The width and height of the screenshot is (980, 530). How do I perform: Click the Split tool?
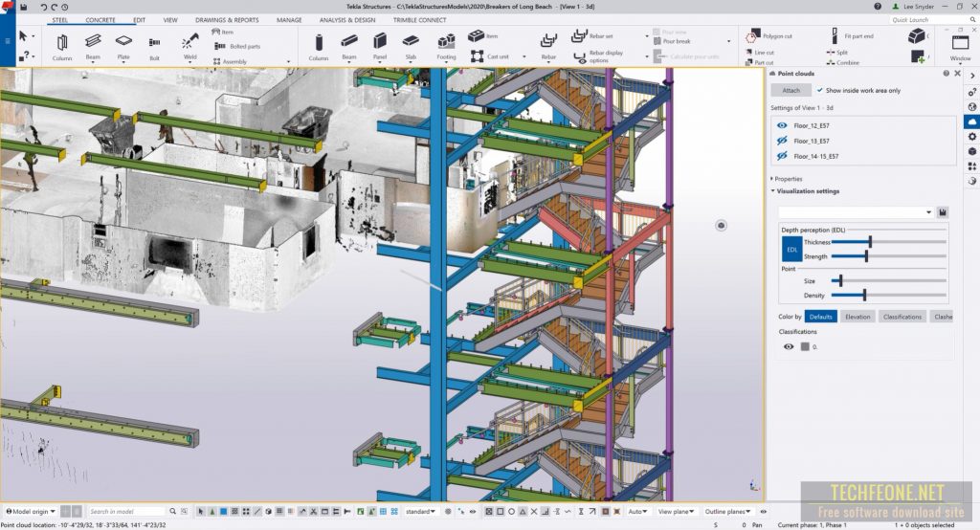click(836, 53)
